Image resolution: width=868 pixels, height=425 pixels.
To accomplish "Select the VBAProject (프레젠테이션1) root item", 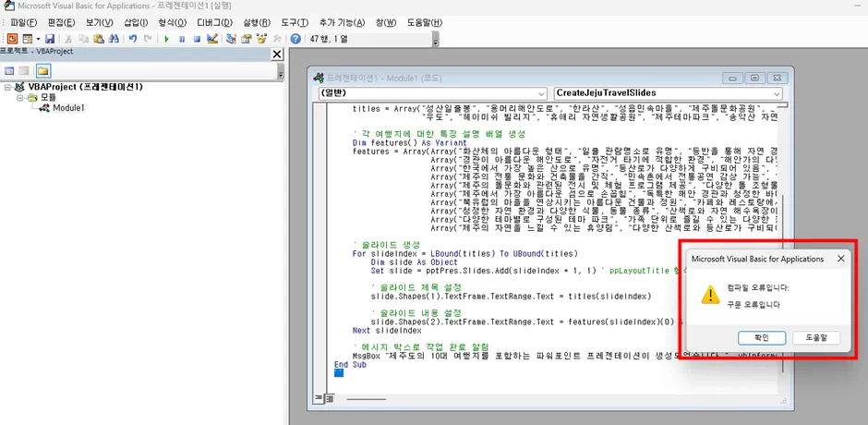I will click(x=86, y=87).
